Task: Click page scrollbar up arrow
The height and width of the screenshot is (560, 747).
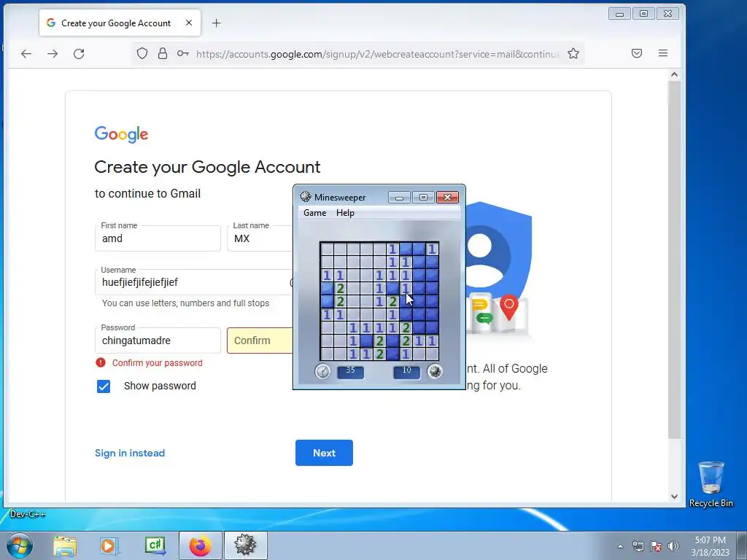Action: [674, 74]
